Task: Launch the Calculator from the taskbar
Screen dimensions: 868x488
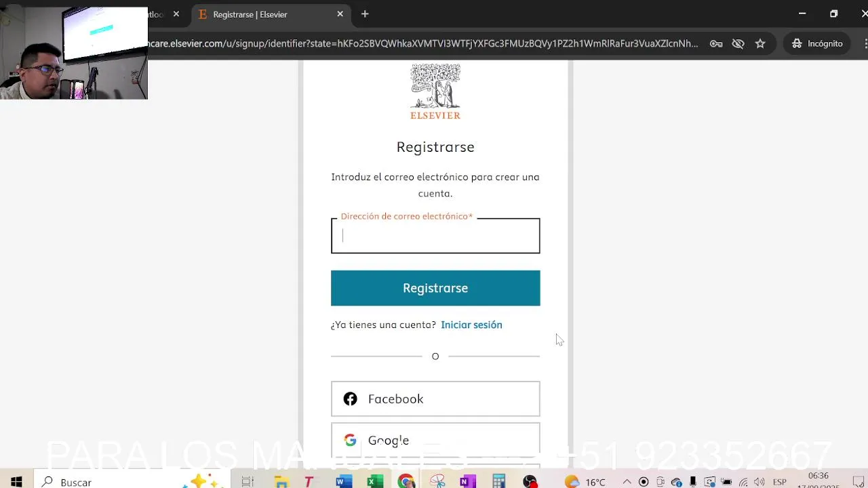Action: 498,482
